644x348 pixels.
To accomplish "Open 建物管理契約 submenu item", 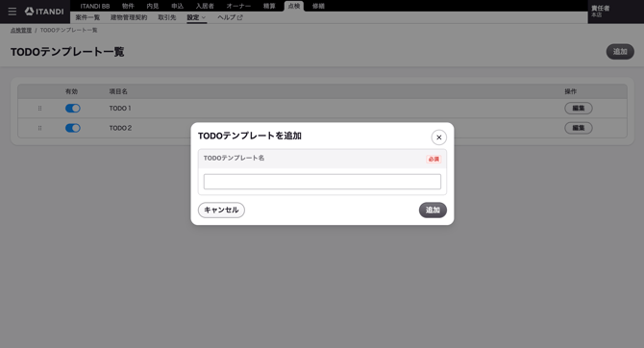I will coord(129,17).
